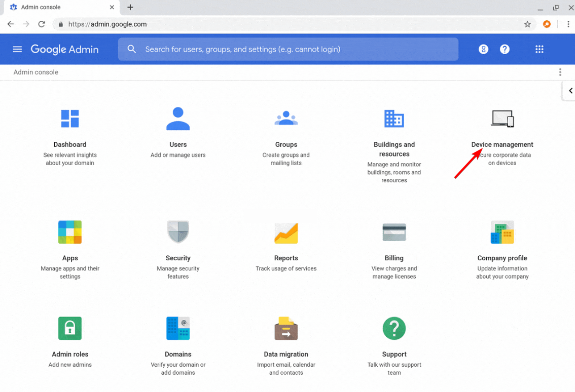
Task: Click the address bar URL admin.google.com
Action: click(x=107, y=24)
